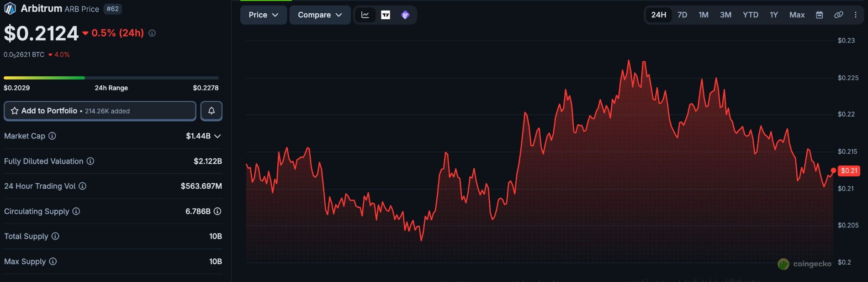Open the Circulating Supply label info icon
Viewport: 868px width, 282px height.
(76, 211)
